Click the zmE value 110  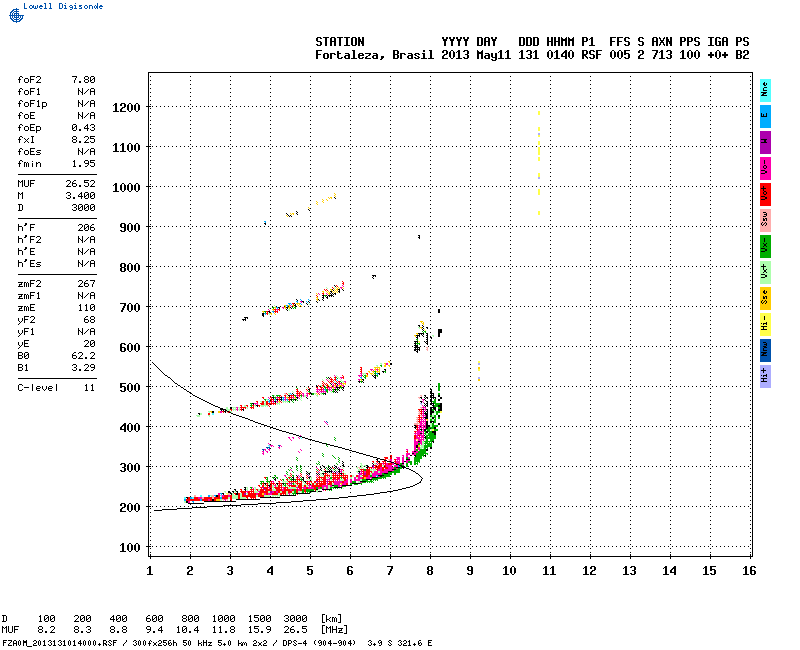tap(86, 308)
